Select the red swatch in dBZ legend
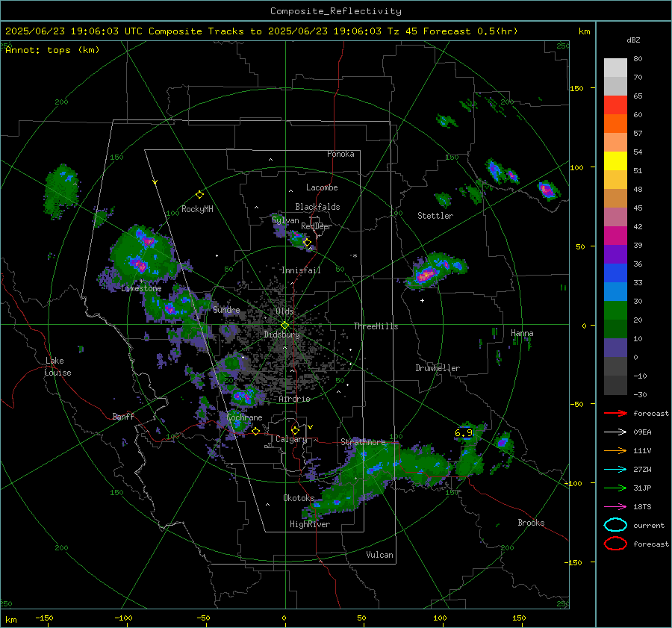Screen dimensions: 672x628 (x=615, y=105)
